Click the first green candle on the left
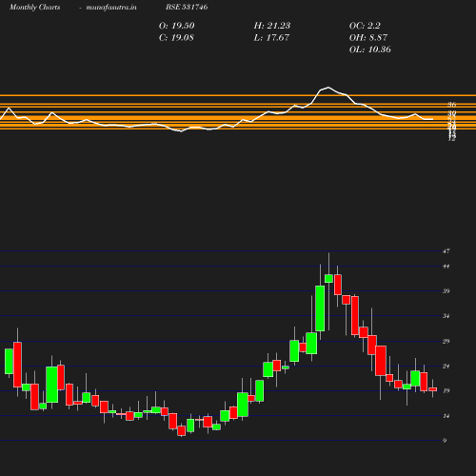Viewport: 476px width, 476px height. click(x=9, y=361)
